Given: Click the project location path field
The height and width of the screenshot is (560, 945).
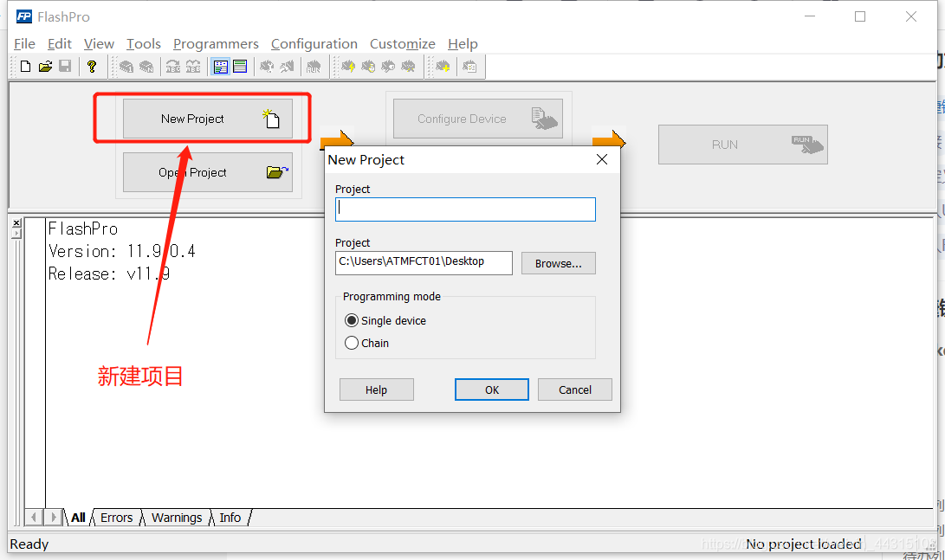Looking at the screenshot, I should [424, 263].
